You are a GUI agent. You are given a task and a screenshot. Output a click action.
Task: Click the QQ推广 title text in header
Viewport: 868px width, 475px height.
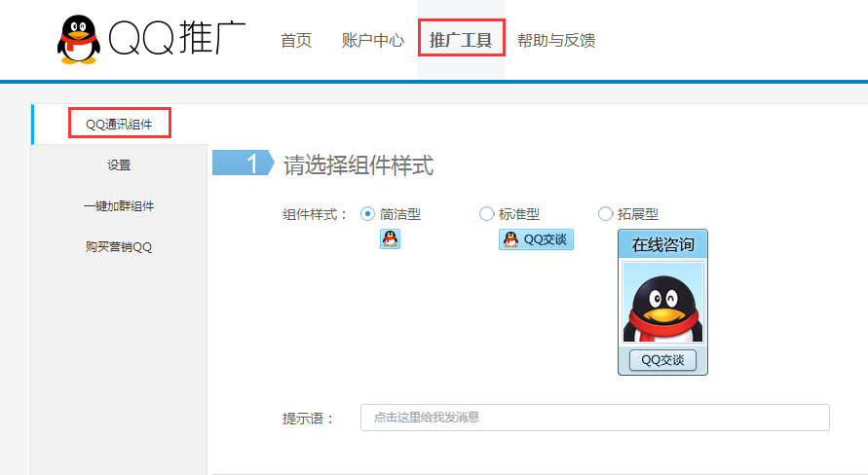tap(177, 38)
